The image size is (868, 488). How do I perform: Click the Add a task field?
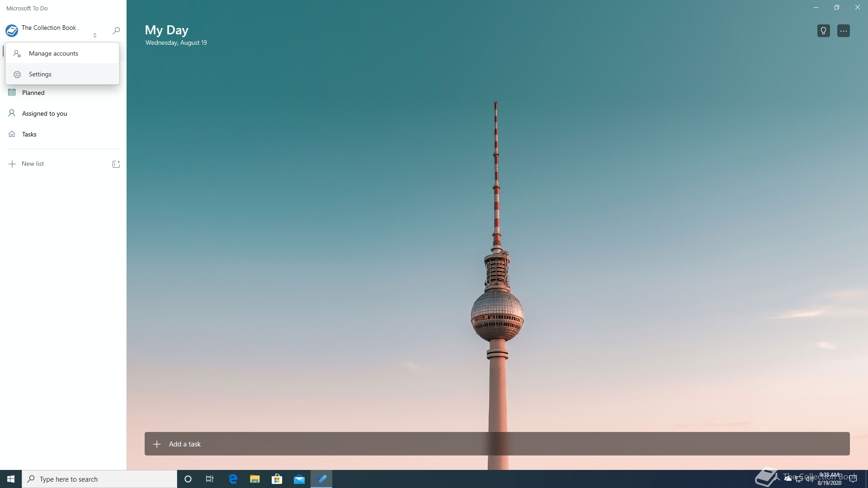497,444
